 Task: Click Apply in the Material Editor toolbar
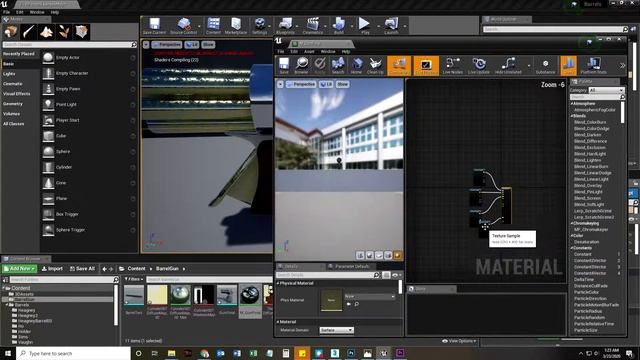pos(320,66)
